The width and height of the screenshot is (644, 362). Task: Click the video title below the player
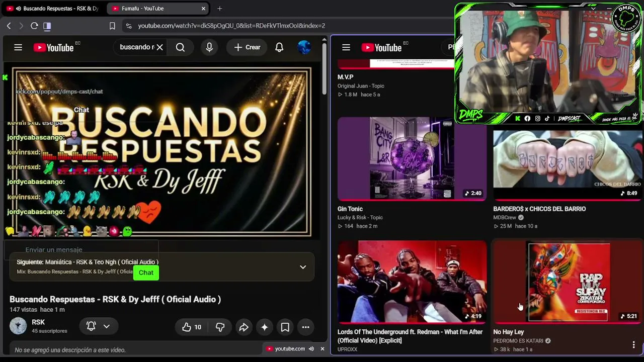(x=115, y=299)
